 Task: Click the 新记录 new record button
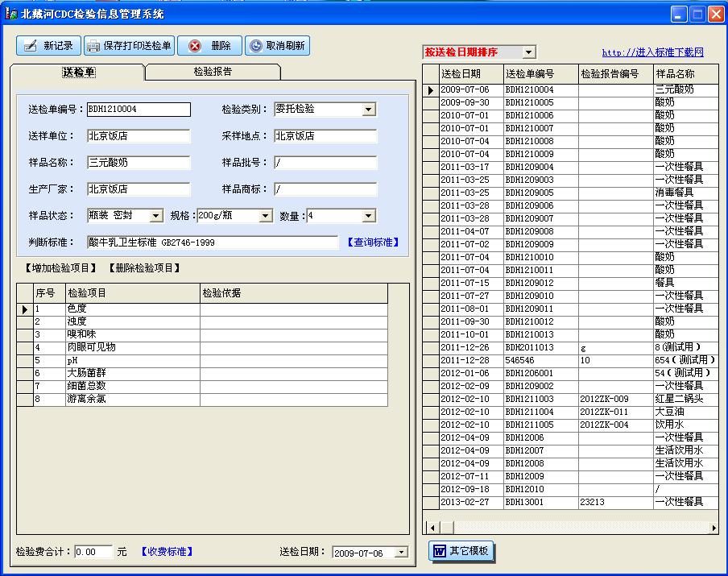pyautogui.click(x=49, y=46)
